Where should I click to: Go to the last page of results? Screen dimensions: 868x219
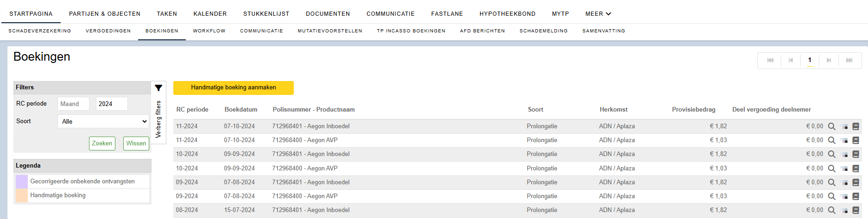(x=849, y=60)
